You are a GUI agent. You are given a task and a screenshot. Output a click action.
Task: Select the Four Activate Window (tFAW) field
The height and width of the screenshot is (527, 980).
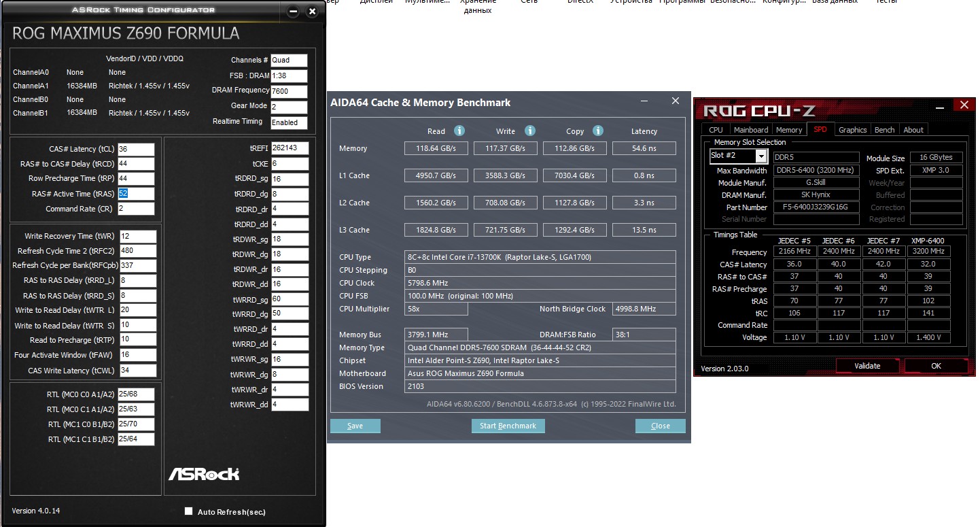(x=138, y=355)
